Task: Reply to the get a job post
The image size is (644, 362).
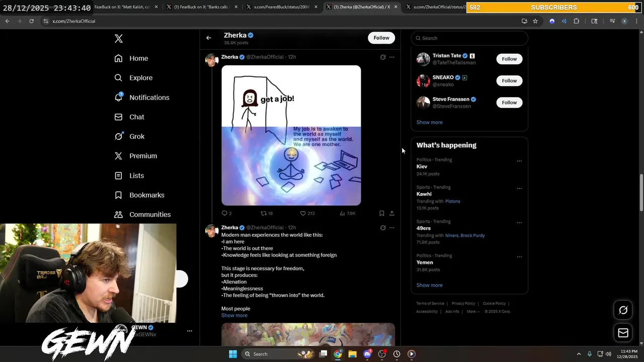Action: (x=226, y=213)
